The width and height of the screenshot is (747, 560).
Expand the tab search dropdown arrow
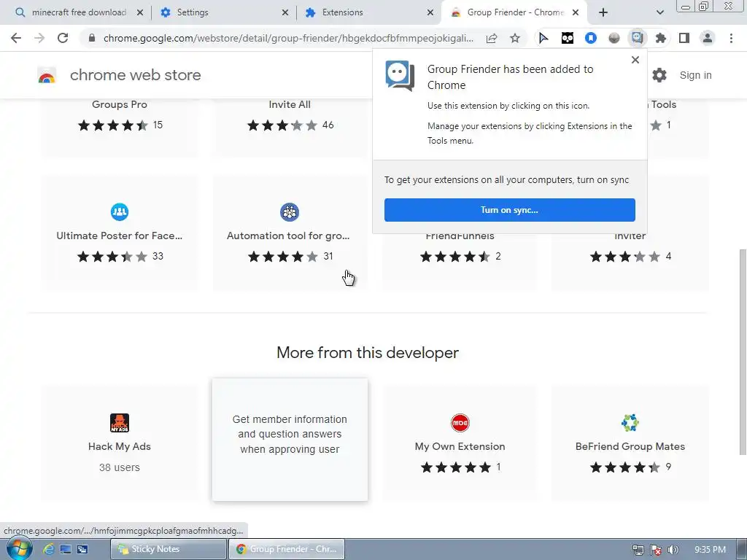coord(659,12)
